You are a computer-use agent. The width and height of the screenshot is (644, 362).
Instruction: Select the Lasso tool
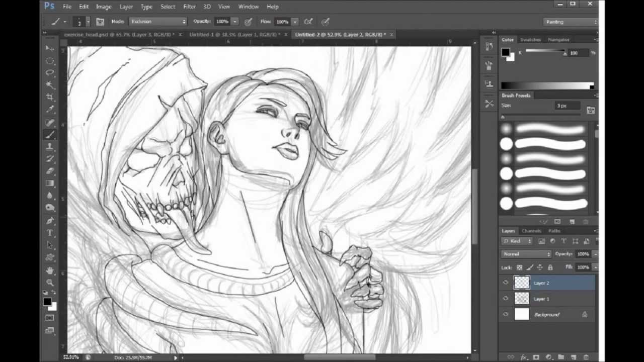[x=49, y=72]
